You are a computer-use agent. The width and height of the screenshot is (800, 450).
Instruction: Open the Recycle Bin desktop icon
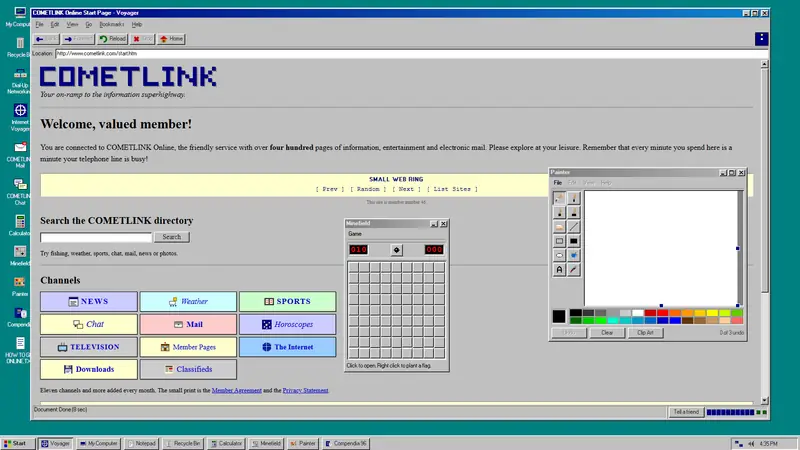pyautogui.click(x=19, y=47)
